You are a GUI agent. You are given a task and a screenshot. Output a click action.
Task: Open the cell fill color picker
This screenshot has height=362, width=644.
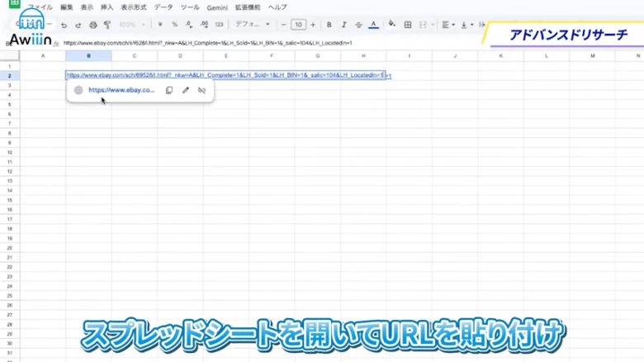pos(392,24)
